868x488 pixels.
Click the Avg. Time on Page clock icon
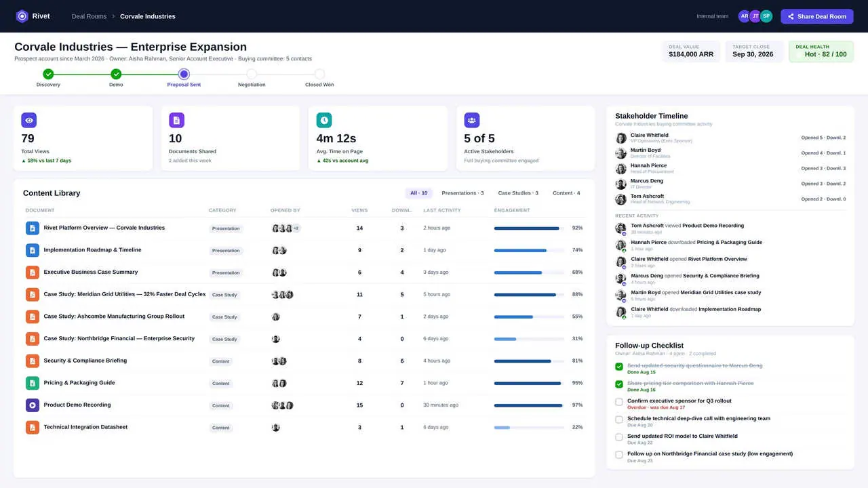[324, 120]
